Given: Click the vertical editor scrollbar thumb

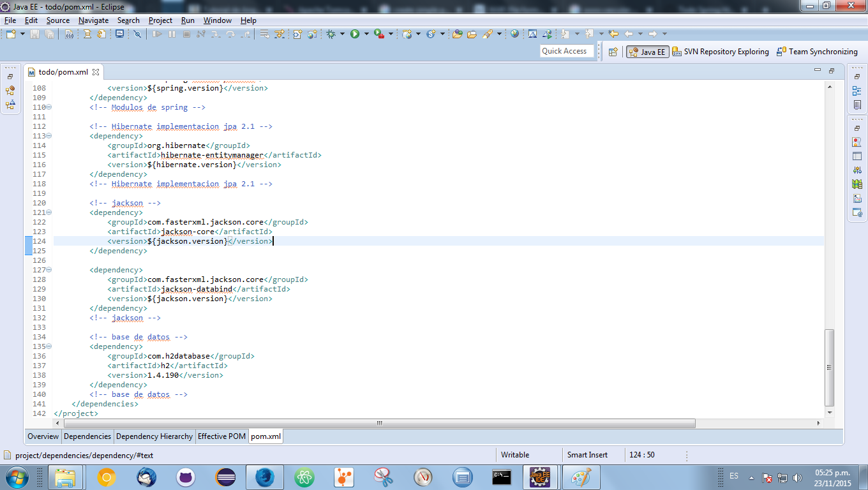Looking at the screenshot, I should 829,367.
